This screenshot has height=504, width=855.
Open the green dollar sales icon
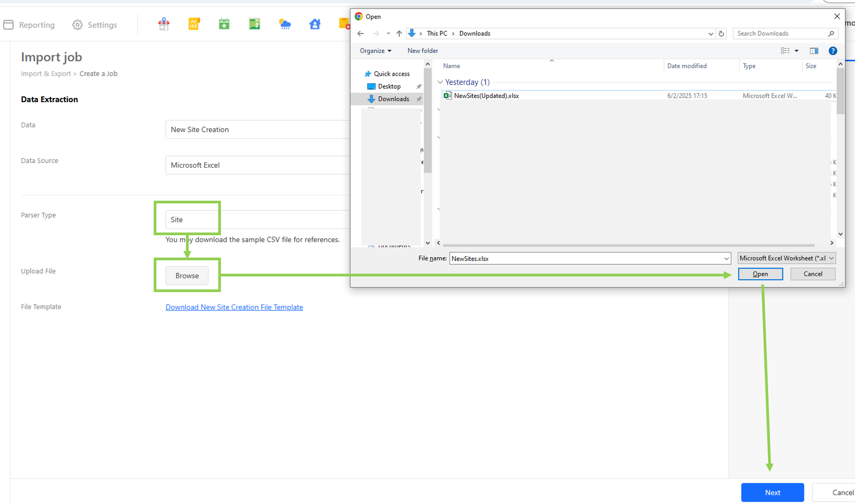255,24
